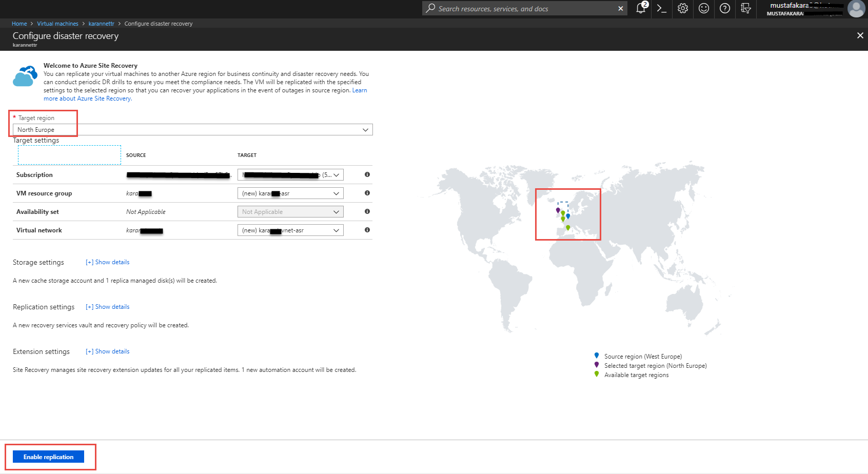Click Selected target region (North Europe) legend
This screenshot has width=868, height=474.
(655, 366)
